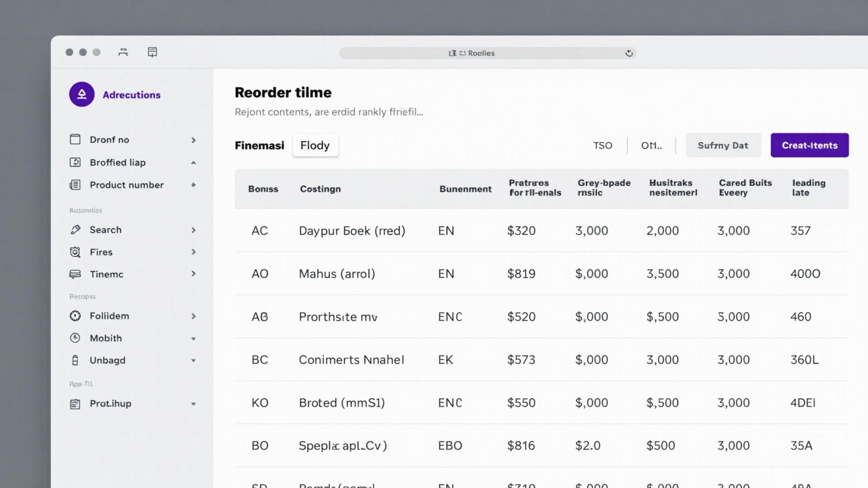Click the Broffied liap sidebar icon
The image size is (868, 488).
(x=75, y=162)
